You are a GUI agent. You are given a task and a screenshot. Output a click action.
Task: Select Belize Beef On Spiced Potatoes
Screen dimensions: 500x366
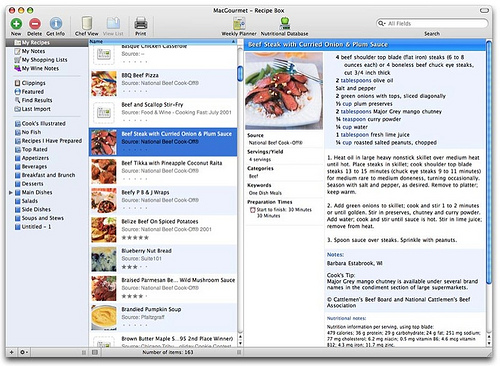(163, 230)
